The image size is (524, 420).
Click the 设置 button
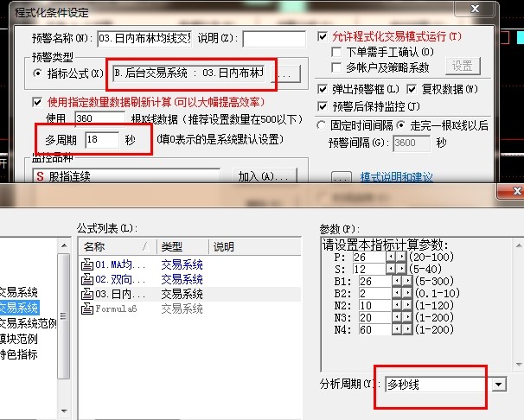click(x=463, y=66)
